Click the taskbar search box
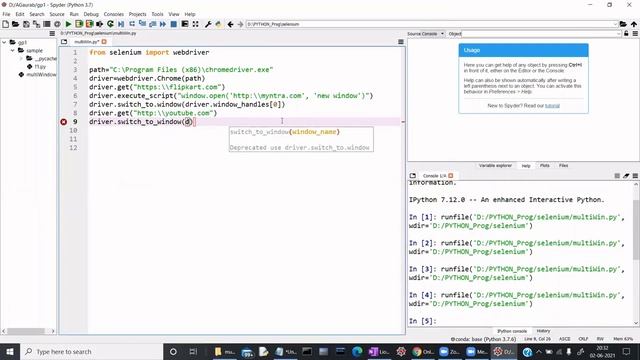 tap(91, 351)
